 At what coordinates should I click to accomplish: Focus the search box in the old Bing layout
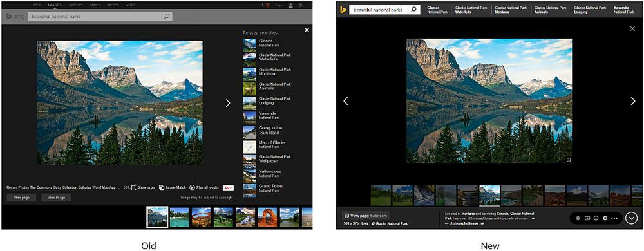(95, 16)
